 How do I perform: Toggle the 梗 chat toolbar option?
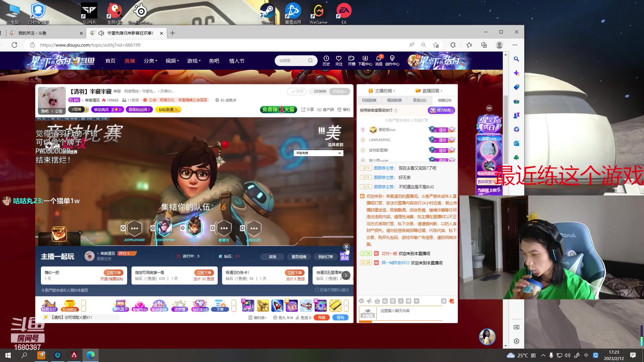tap(409, 301)
